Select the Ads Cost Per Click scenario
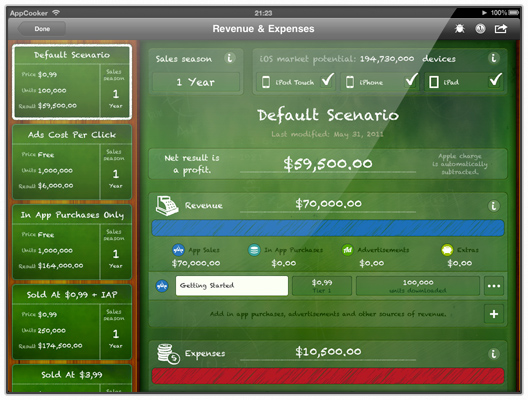This screenshot has width=528, height=400. coord(72,162)
